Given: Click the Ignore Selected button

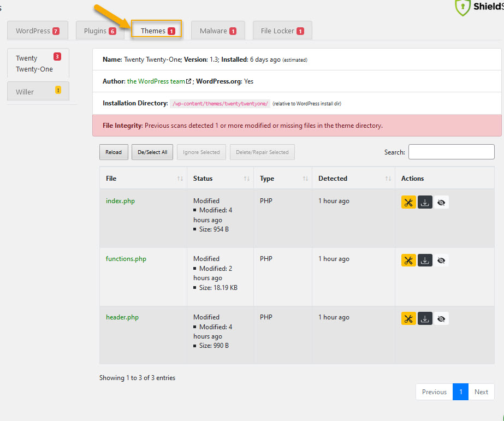Looking at the screenshot, I should 201,152.
